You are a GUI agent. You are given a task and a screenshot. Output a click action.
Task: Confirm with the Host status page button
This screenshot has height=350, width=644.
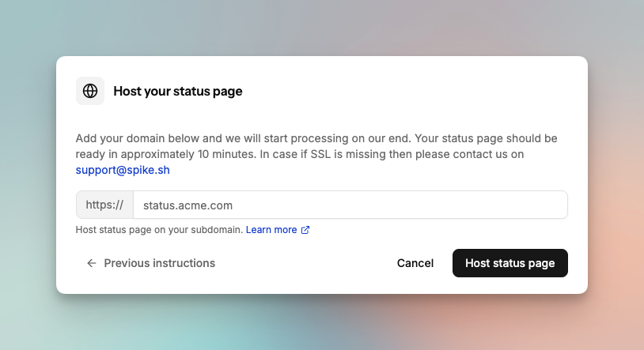510,263
